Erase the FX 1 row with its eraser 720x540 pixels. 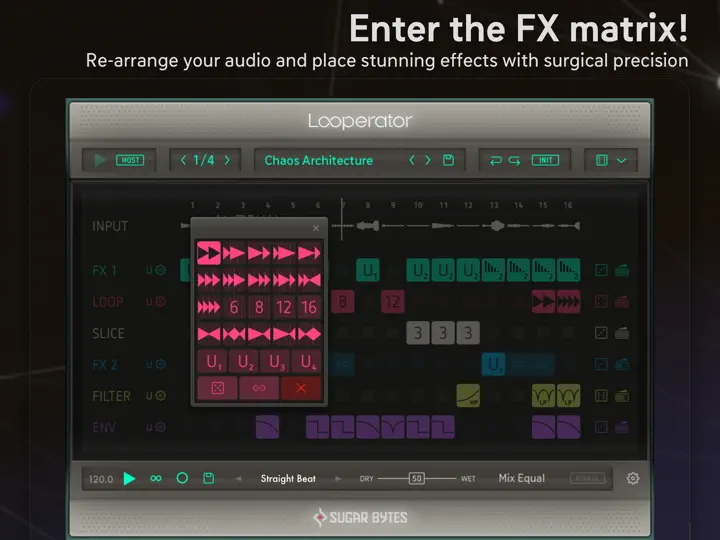click(x=622, y=270)
